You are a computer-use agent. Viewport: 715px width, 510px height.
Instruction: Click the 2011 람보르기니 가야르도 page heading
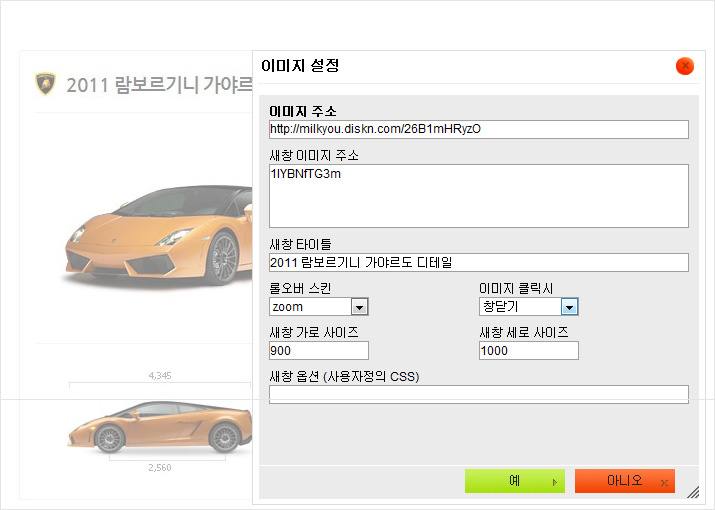[x=159, y=85]
